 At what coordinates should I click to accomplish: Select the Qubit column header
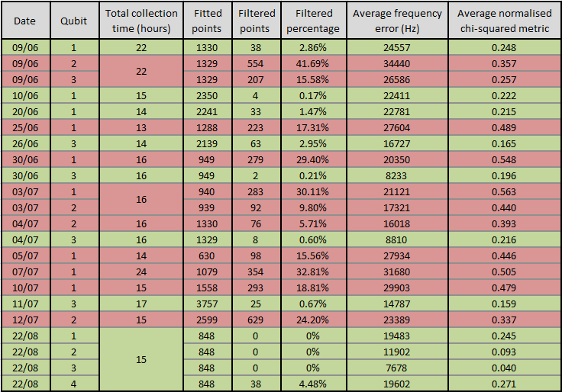[73, 21]
